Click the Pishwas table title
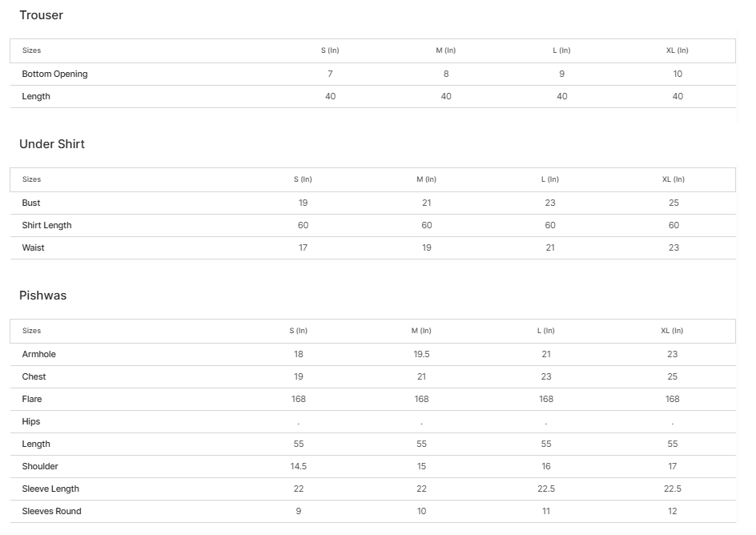Screen dimensions: 756x535 tap(43, 296)
